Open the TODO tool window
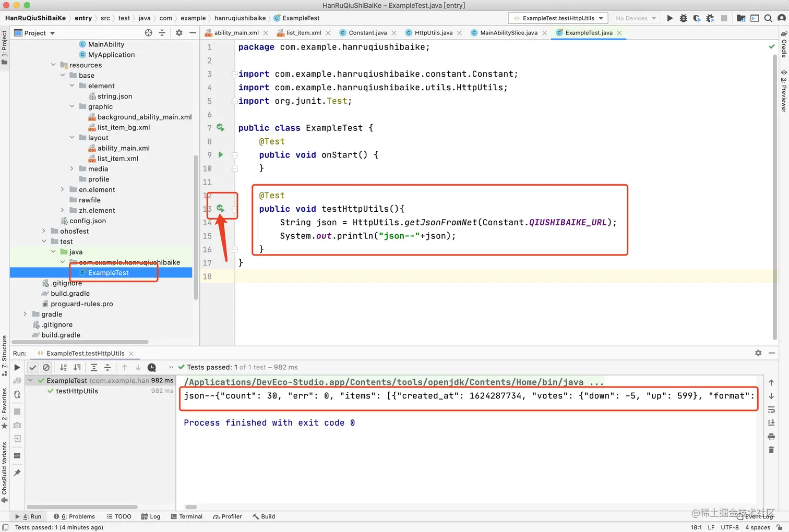 pyautogui.click(x=119, y=516)
